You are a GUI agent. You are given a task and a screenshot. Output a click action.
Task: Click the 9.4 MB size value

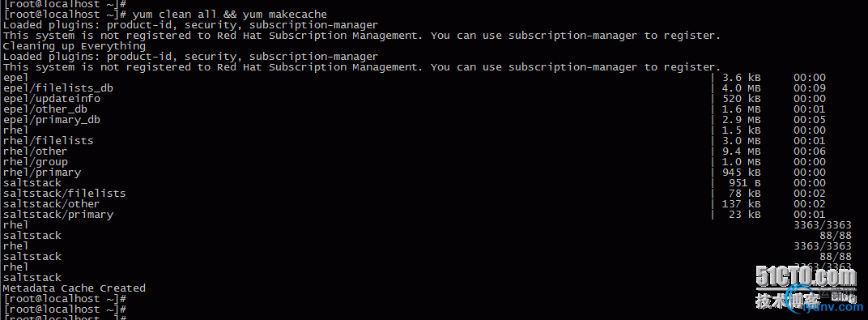coord(742,151)
